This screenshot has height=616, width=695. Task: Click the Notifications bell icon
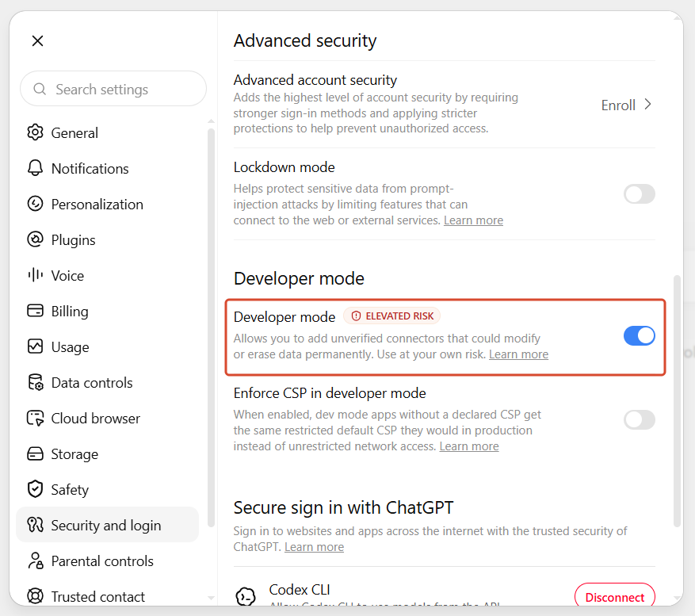coord(35,168)
